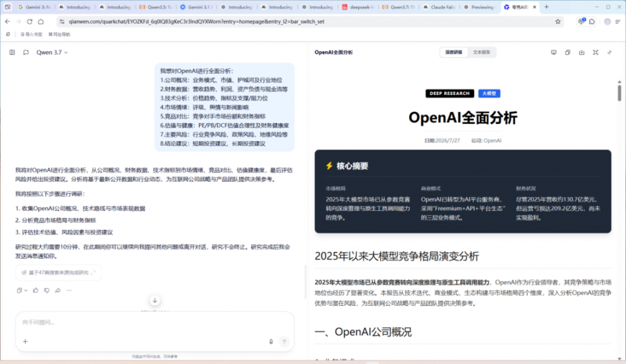Click list item 1. 收集OpenAI公司概况

(x=80, y=208)
